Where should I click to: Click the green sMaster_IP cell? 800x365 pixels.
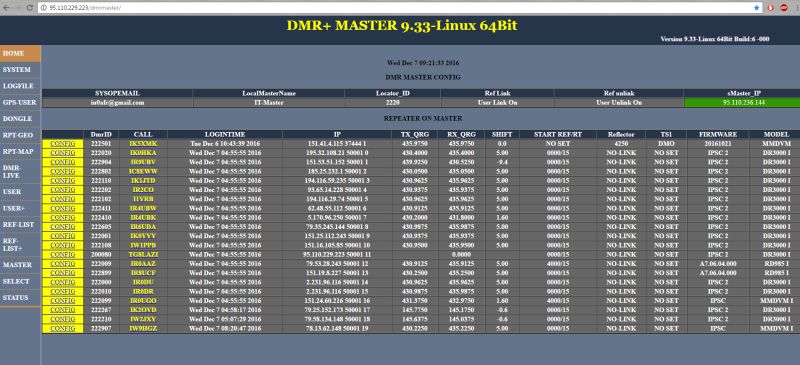(741, 103)
